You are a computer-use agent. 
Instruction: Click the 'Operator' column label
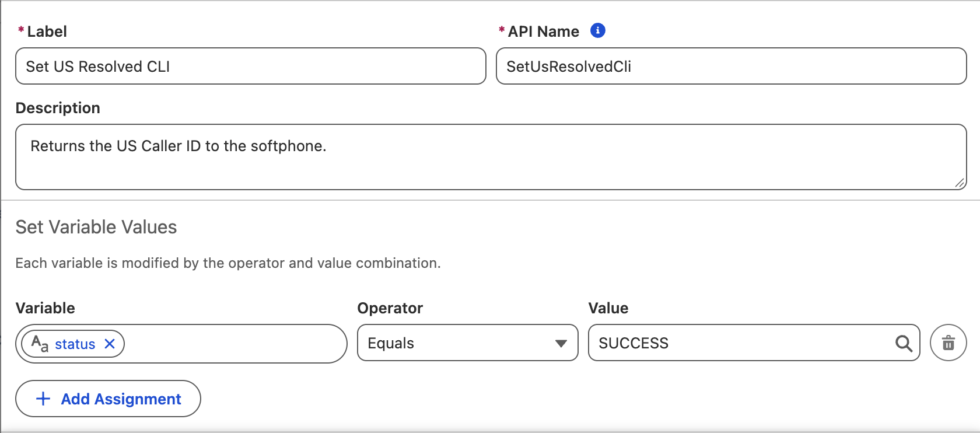tap(390, 308)
